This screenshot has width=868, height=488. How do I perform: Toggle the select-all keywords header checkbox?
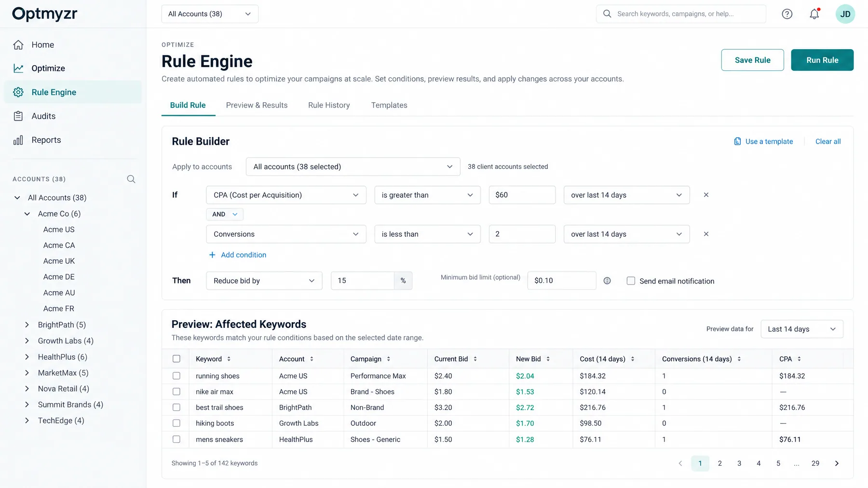176,359
